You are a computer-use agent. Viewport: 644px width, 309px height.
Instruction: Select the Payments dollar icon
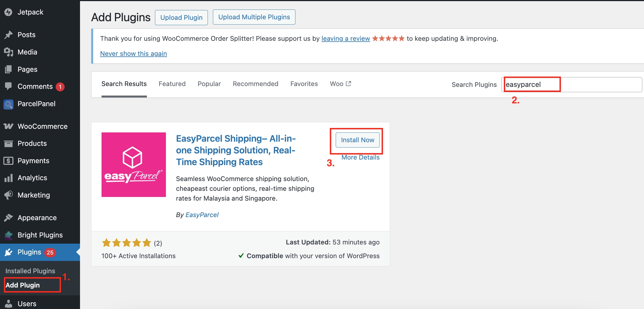point(8,161)
